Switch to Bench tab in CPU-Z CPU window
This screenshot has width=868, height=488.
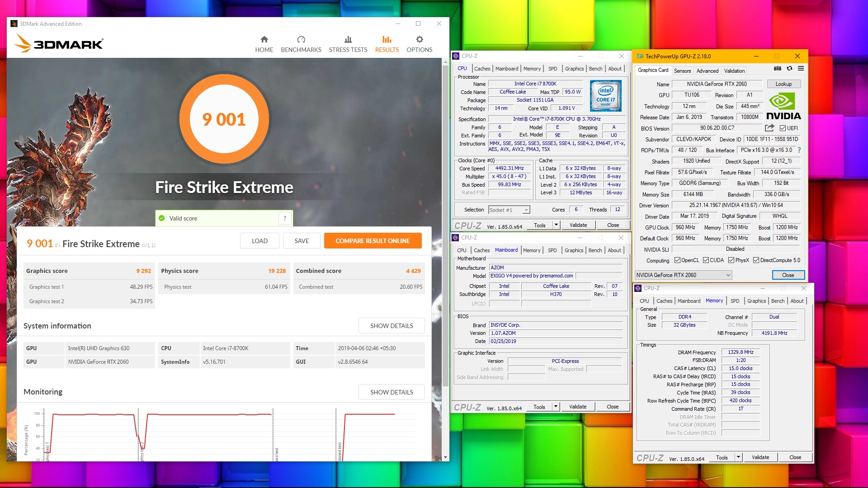[595, 69]
